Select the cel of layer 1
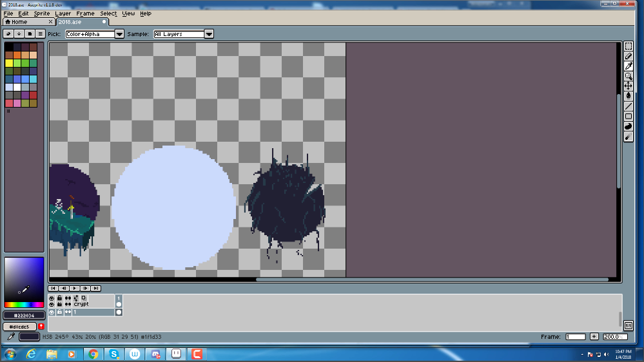644x362 pixels. (x=119, y=312)
